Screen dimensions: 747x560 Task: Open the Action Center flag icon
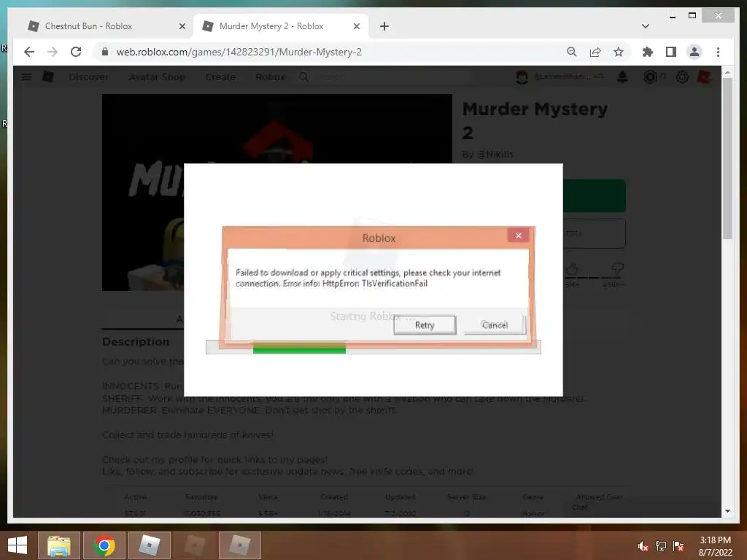pos(678,546)
